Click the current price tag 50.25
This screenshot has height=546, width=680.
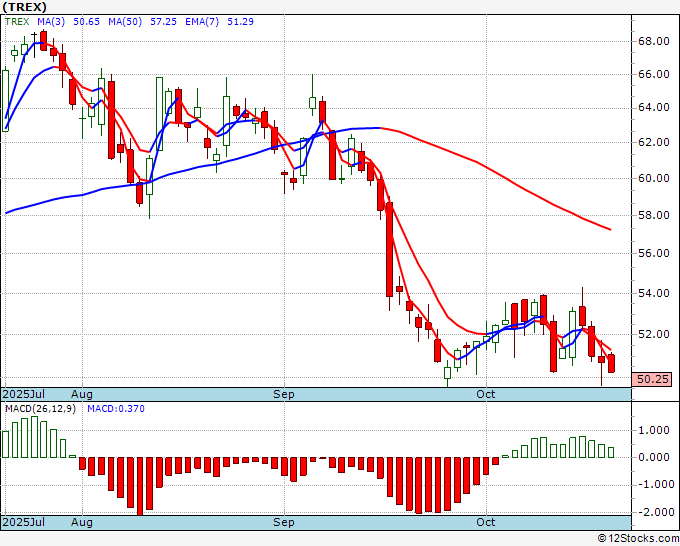point(652,379)
